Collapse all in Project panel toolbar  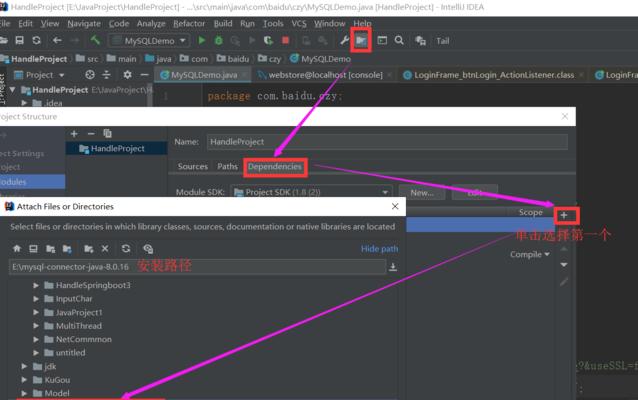(x=106, y=74)
